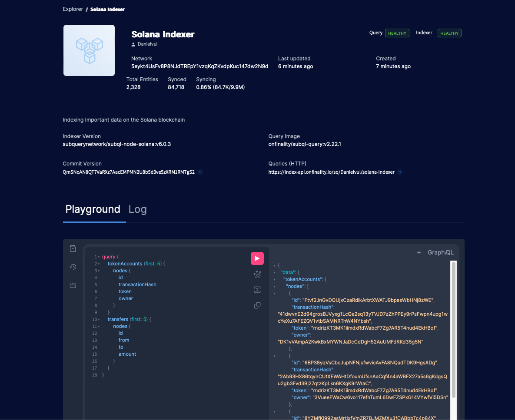This screenshot has height=420, width=515.
Task: Click the Danielvul author link
Action: (x=147, y=44)
